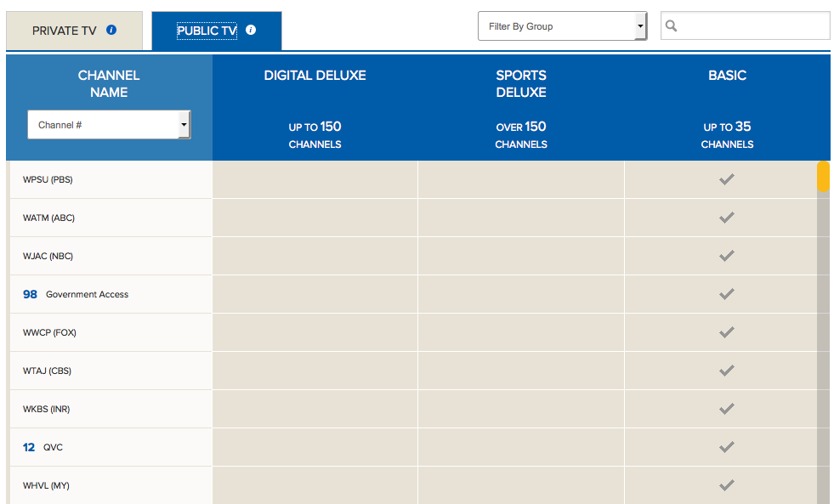Open the Filter By Group dropdown
Image resolution: width=834 pixels, height=504 pixels.
[562, 26]
